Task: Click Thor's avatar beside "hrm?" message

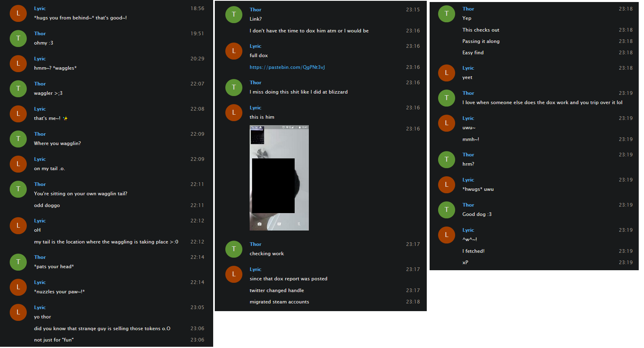Action: [x=447, y=160]
